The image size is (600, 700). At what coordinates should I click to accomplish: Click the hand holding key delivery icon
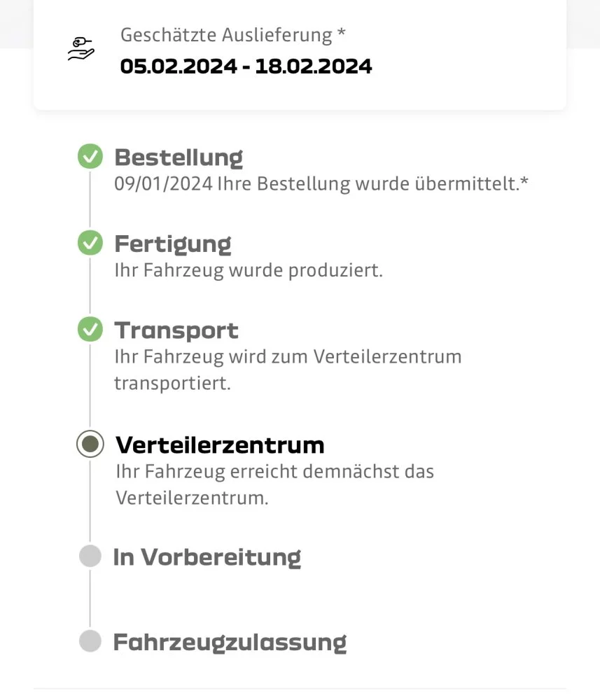(x=81, y=49)
